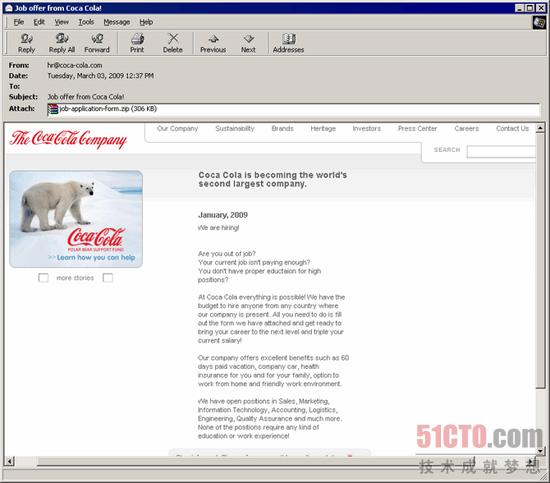
Task: Open the Addresses book
Action: [288, 43]
